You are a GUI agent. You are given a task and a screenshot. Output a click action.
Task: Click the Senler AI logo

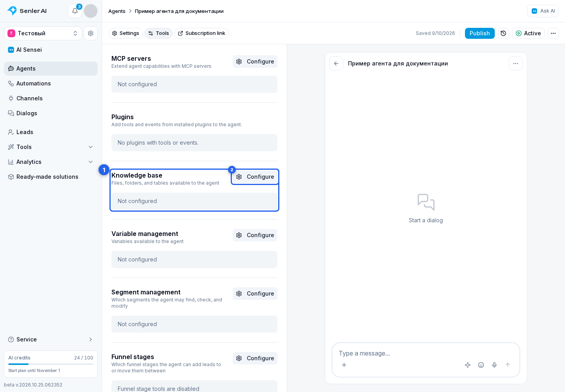pyautogui.click(x=27, y=11)
